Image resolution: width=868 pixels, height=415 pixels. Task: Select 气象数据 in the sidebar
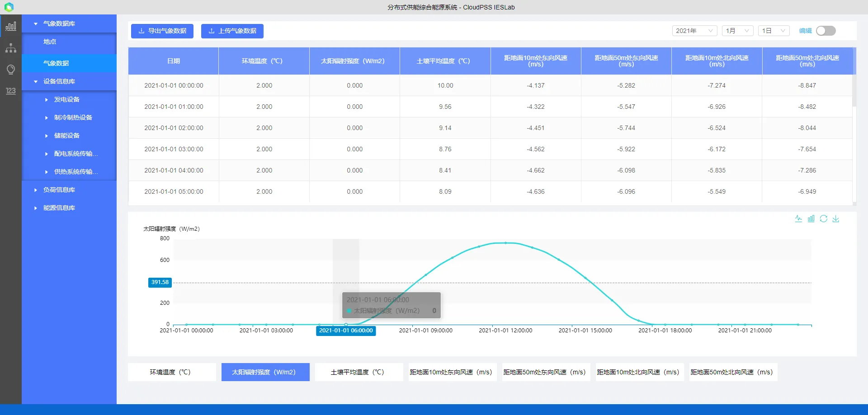click(69, 63)
